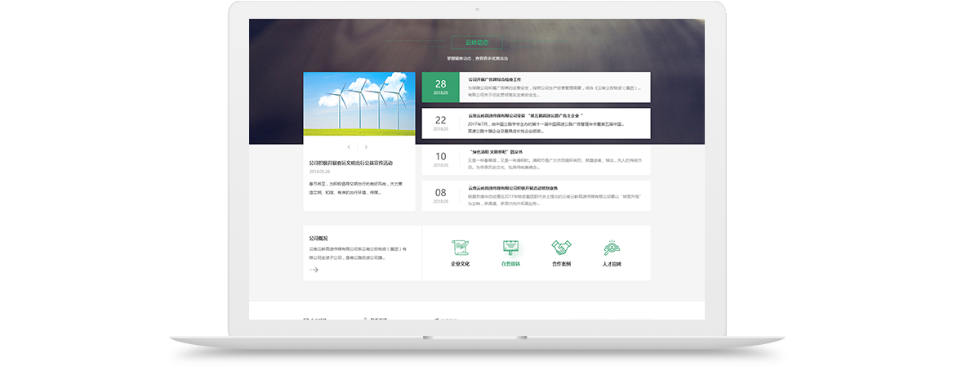980x367 pixels.
Task: Click the 云岭动态 section heading
Action: [x=476, y=43]
